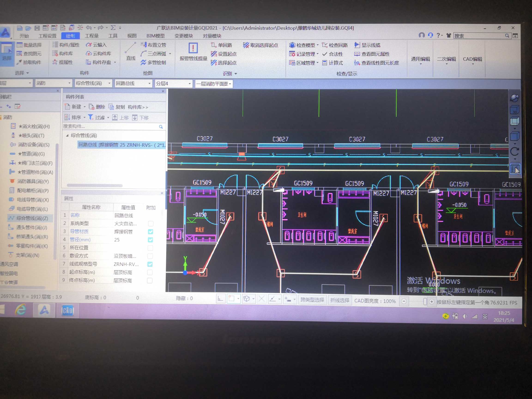
Task: Click 查看图元属性 view element properties
Action: [x=372, y=54]
